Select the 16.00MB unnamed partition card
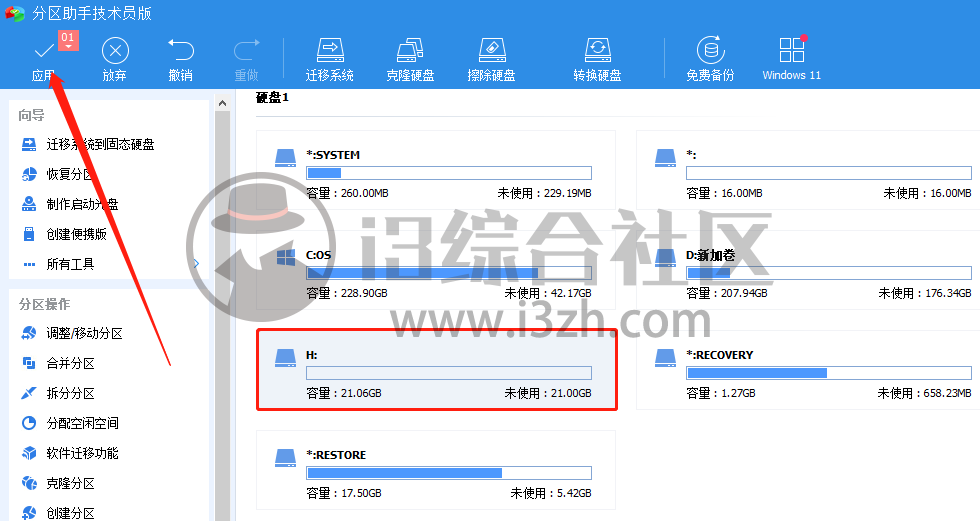The width and height of the screenshot is (980, 521). (x=808, y=170)
